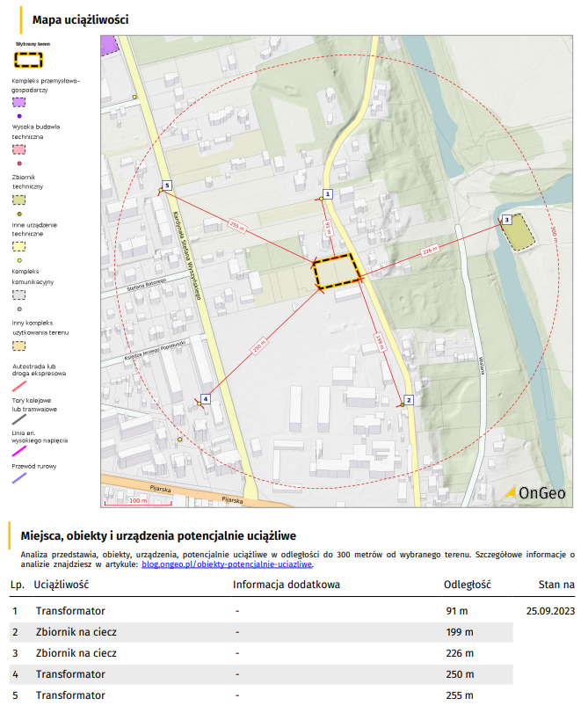Click the '226 m' distance label on map
The image size is (588, 720).
[x=430, y=251]
